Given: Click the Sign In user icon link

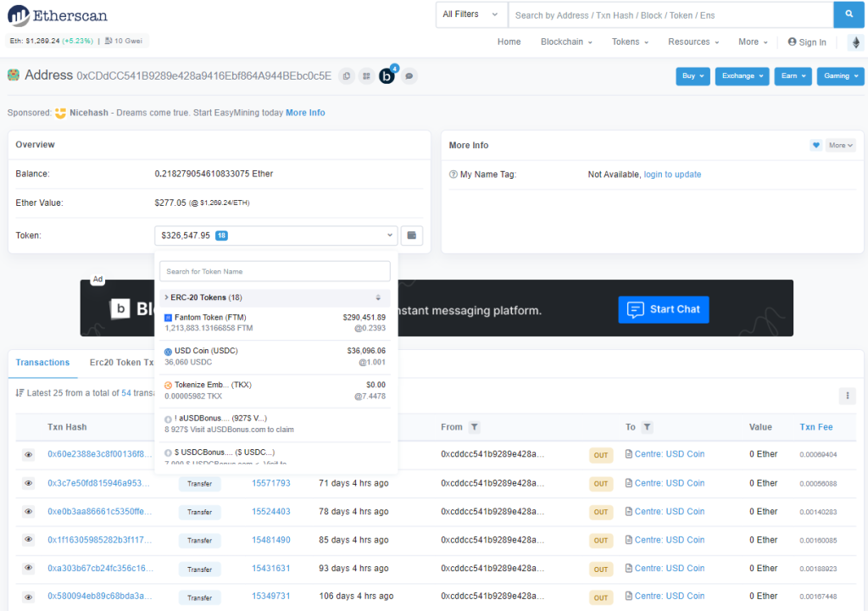Looking at the screenshot, I should 807,42.
